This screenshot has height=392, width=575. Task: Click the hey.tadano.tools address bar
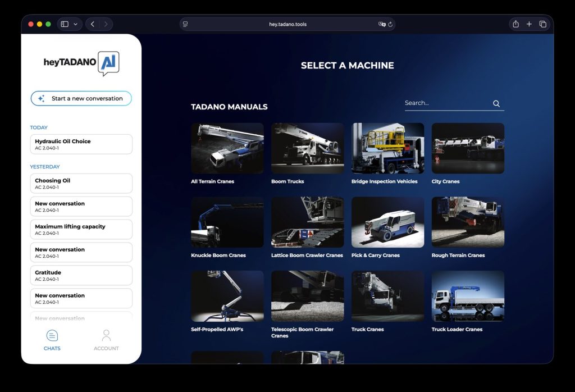(x=287, y=24)
